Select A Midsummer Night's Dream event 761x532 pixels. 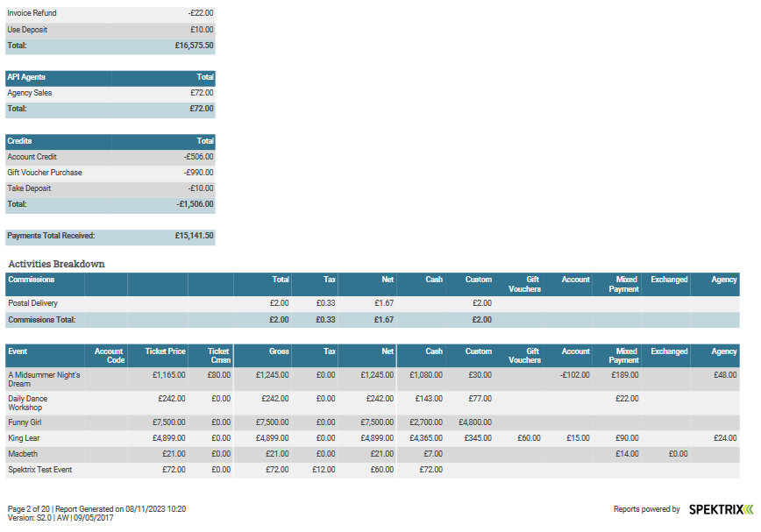[x=44, y=379]
